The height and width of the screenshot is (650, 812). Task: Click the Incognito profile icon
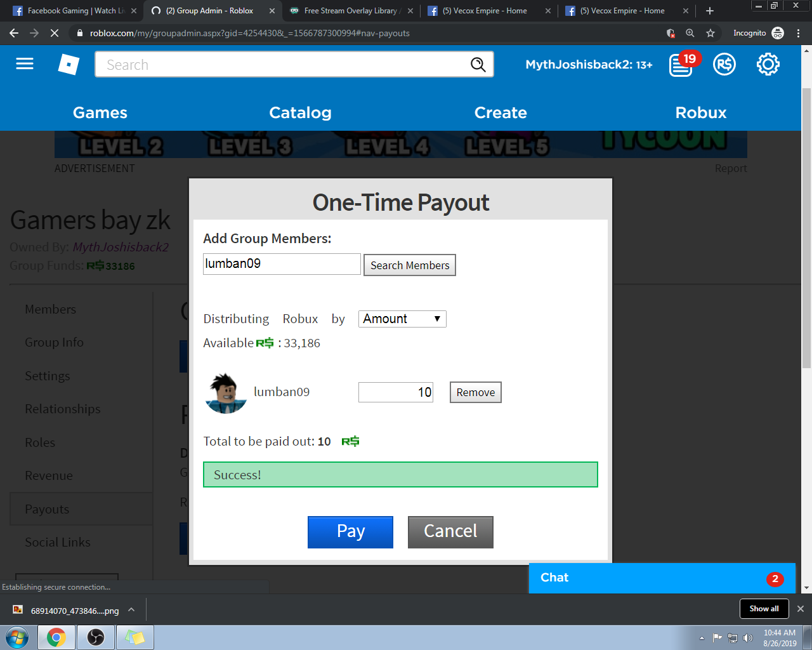(778, 33)
